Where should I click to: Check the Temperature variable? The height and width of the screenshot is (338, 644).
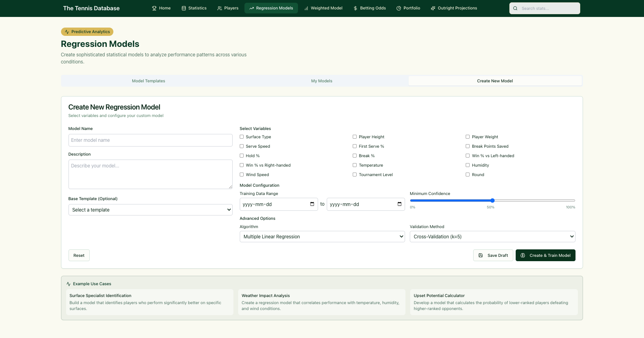click(x=355, y=165)
